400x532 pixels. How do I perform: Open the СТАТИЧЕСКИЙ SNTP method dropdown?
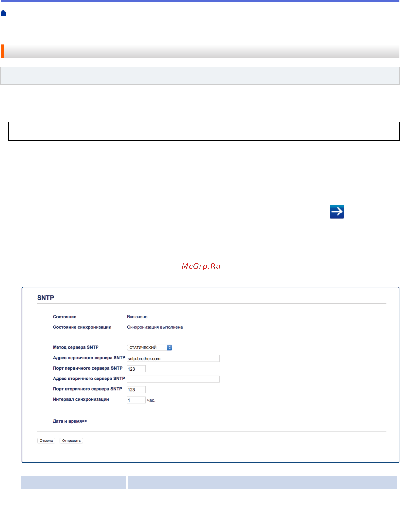(x=149, y=348)
